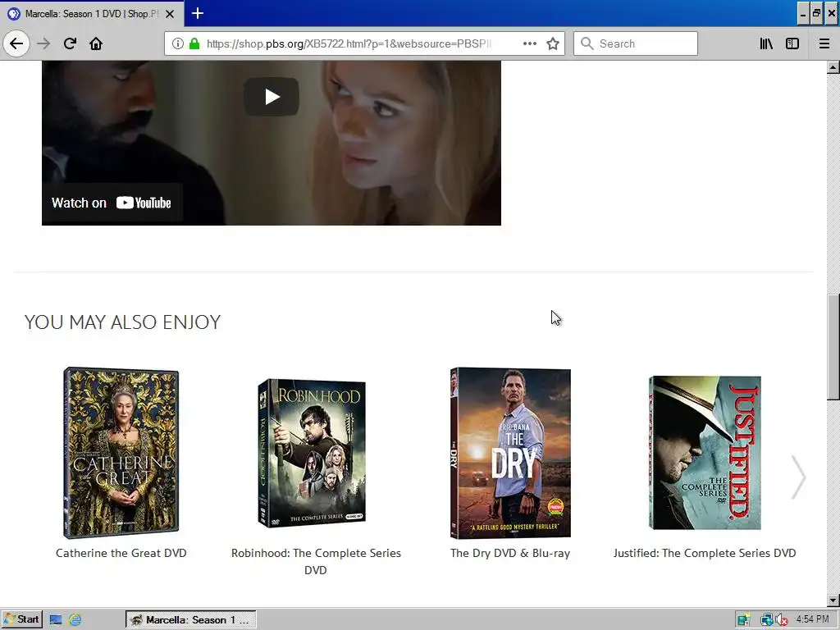Open page actions three-dot menu
Image resolution: width=840 pixels, height=630 pixels.
pyautogui.click(x=530, y=43)
